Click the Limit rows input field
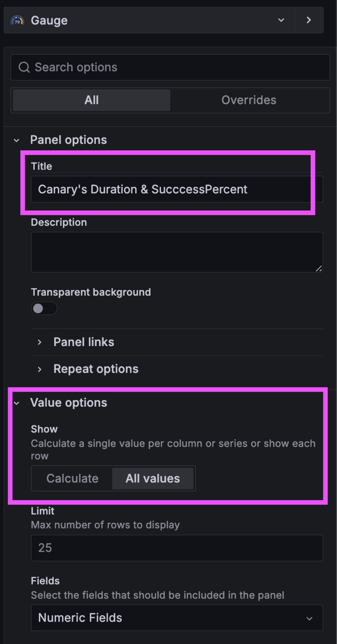The width and height of the screenshot is (337, 644). (177, 548)
